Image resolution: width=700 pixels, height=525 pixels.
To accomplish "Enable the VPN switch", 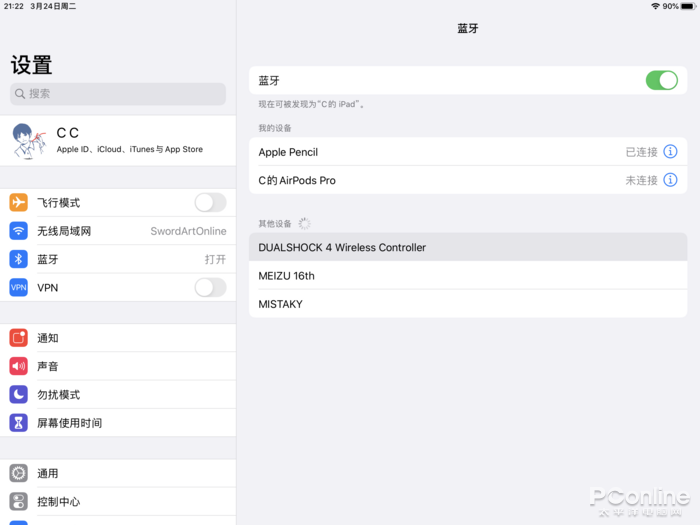I will pos(210,288).
